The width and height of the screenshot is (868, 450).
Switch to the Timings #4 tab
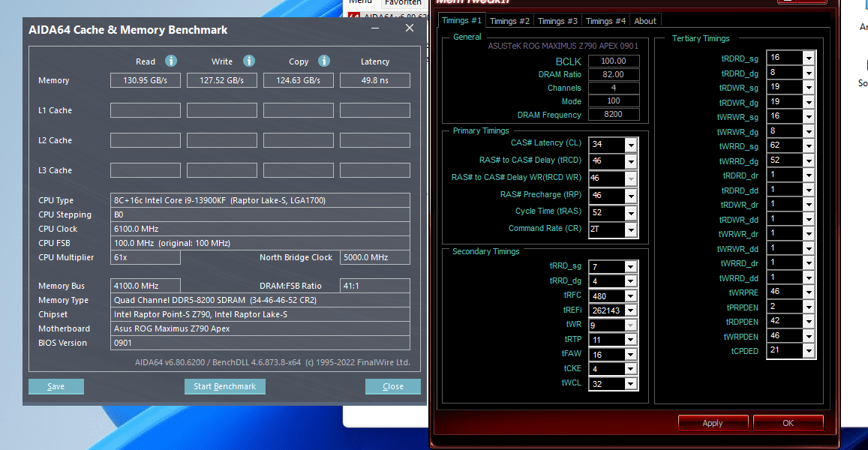[605, 21]
